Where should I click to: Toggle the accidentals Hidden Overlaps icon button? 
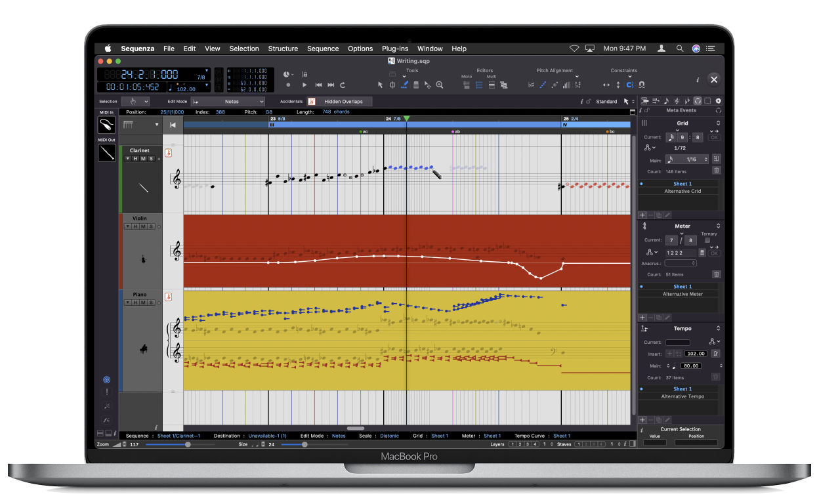[312, 102]
